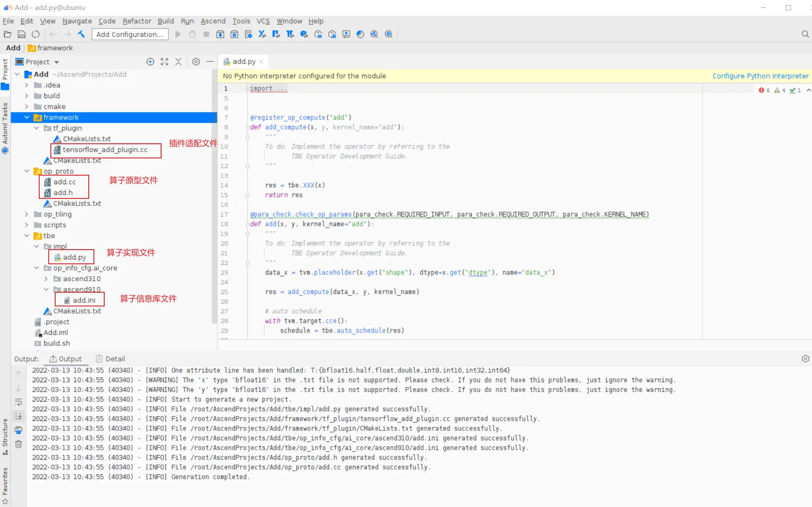Toggle scroll-to-end in the output panel
Image resolution: width=812 pixels, height=507 pixels.
(x=19, y=416)
